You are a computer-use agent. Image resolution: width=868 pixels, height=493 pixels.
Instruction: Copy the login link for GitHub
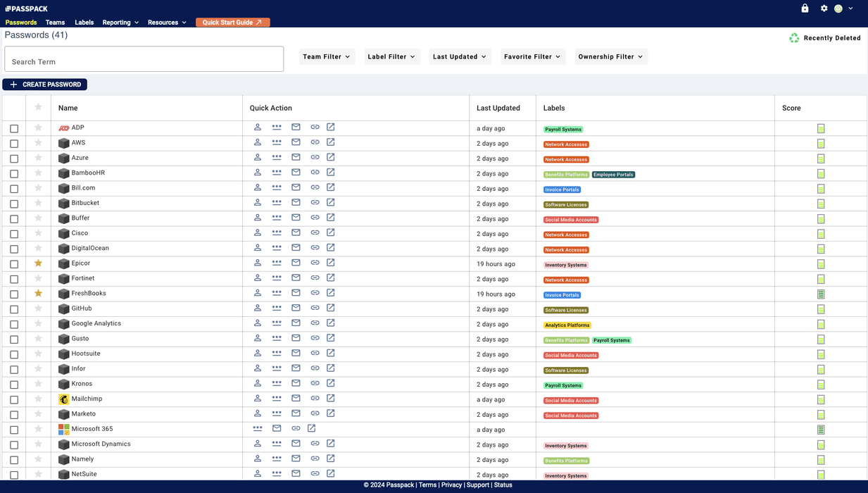315,307
